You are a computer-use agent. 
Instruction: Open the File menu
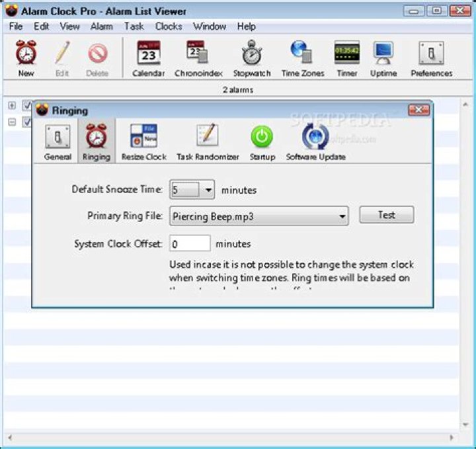(16, 26)
